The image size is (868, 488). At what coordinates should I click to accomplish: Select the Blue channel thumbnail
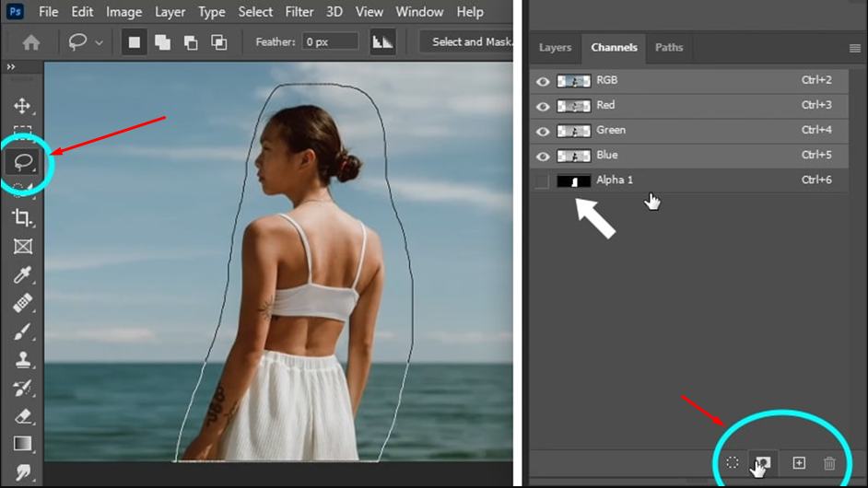pyautogui.click(x=573, y=156)
